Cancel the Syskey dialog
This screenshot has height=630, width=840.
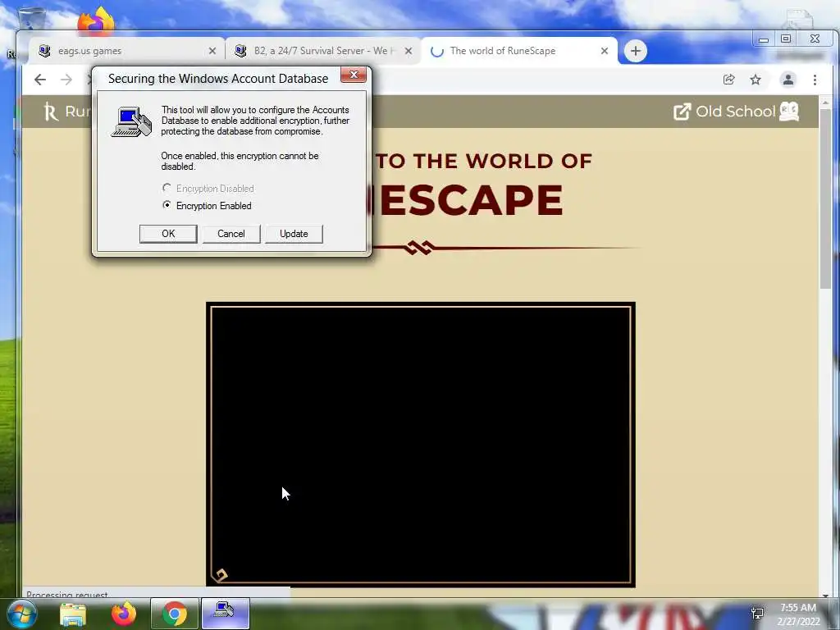(231, 234)
